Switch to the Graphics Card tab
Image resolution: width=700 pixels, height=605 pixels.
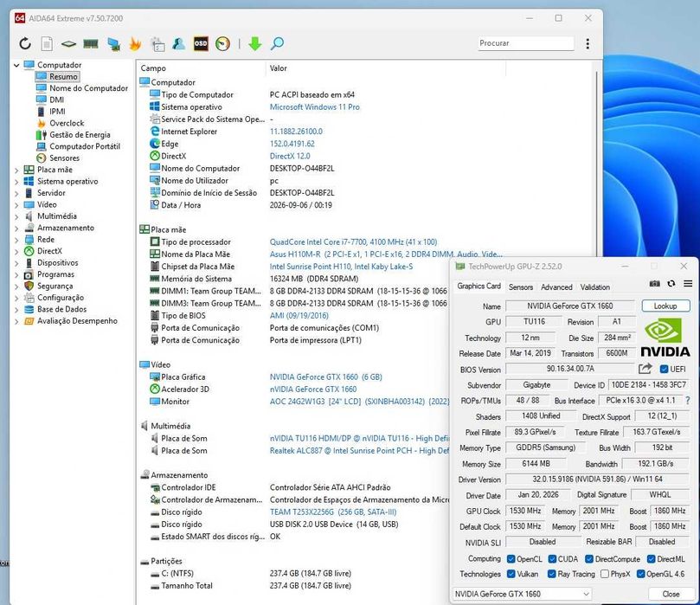(x=479, y=286)
